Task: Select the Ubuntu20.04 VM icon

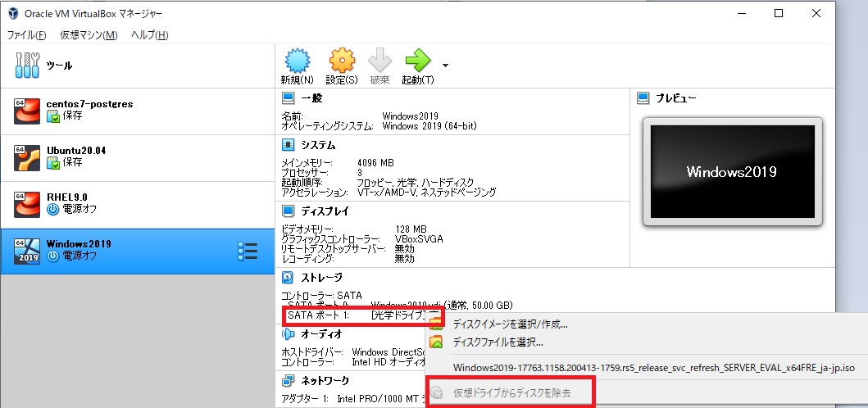Action: click(27, 158)
